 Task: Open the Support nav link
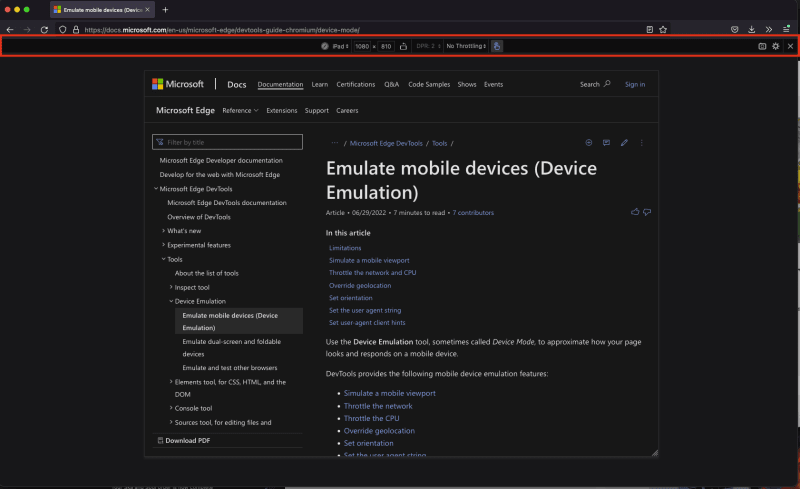316,111
